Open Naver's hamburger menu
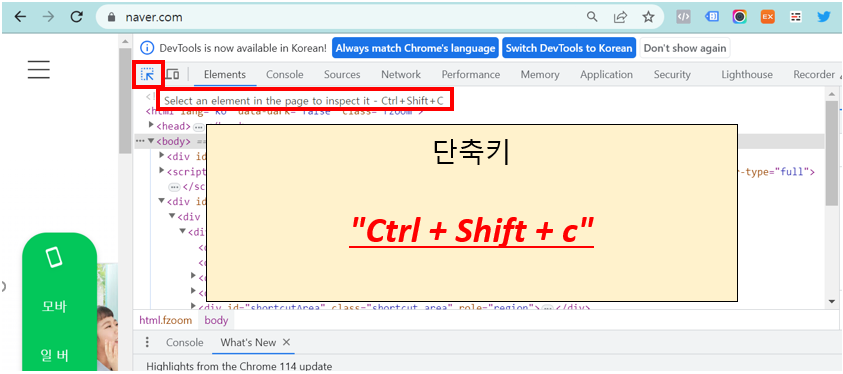This screenshot has height=374, width=843. [x=39, y=70]
